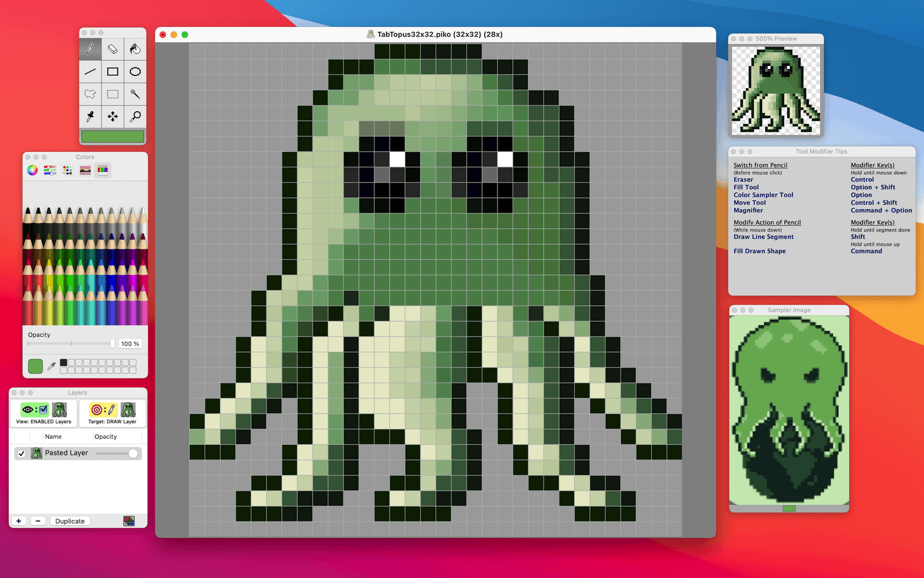The width and height of the screenshot is (924, 578).
Task: Switch to the image palettes picker tab
Action: (85, 170)
